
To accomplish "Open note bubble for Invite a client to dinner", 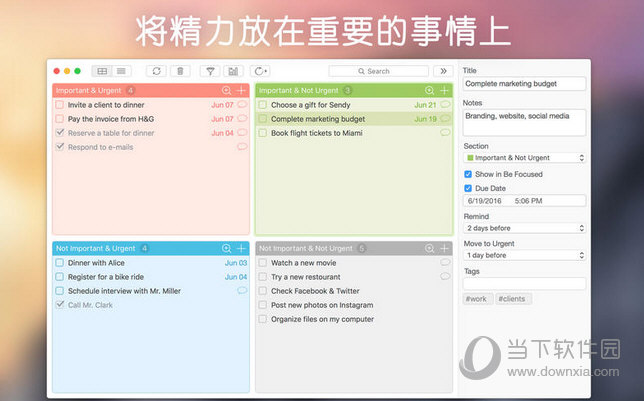I will coord(242,104).
